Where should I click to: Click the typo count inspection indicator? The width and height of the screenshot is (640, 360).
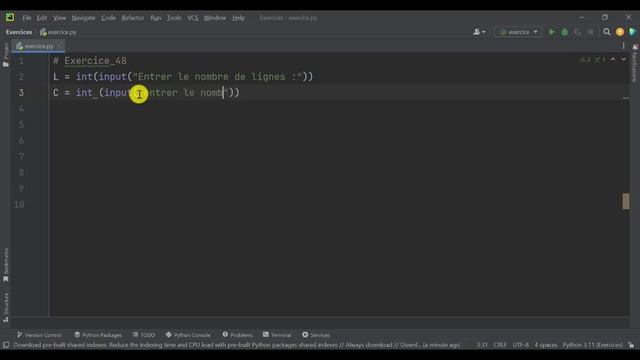600,60
